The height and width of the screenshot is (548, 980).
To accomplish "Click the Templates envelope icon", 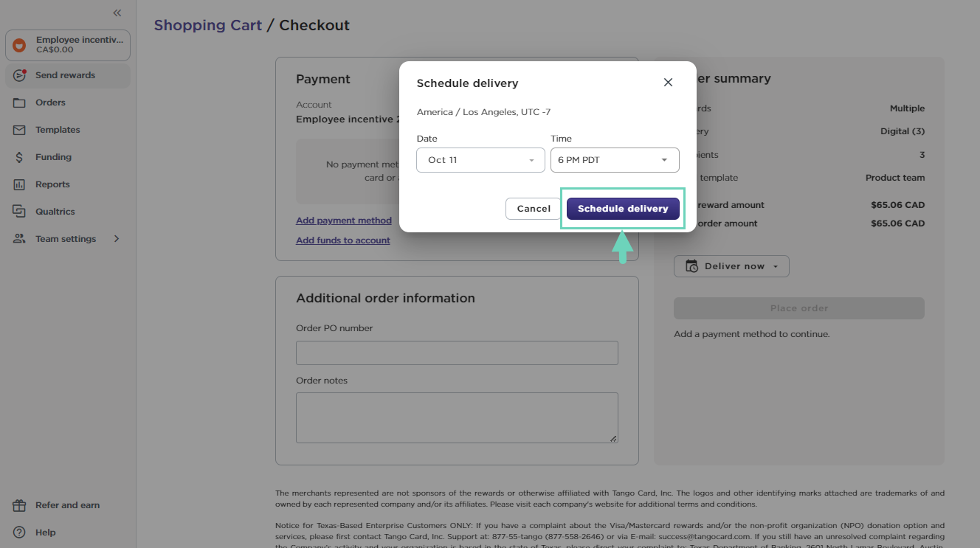I will [x=20, y=130].
